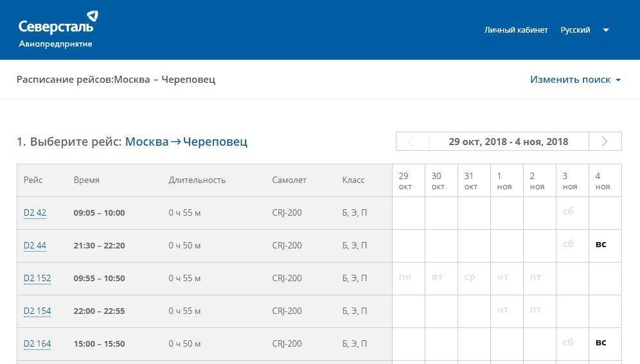
Task: Select Sunday (вс) for flight D2 44
Action: (601, 244)
